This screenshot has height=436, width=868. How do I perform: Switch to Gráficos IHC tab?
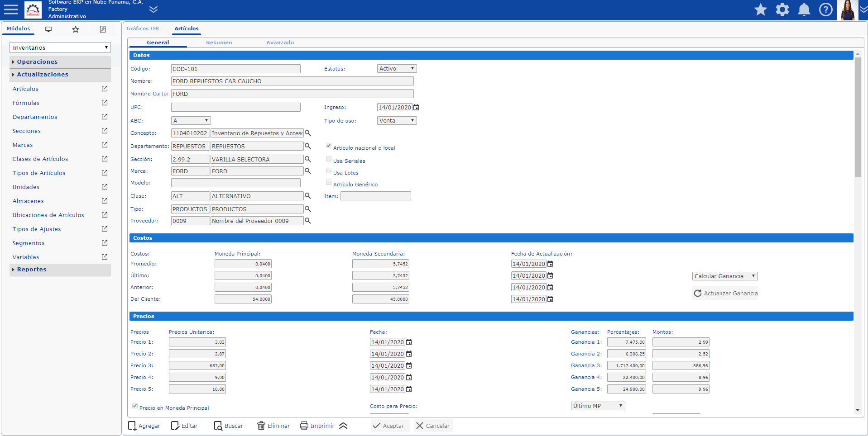click(144, 28)
